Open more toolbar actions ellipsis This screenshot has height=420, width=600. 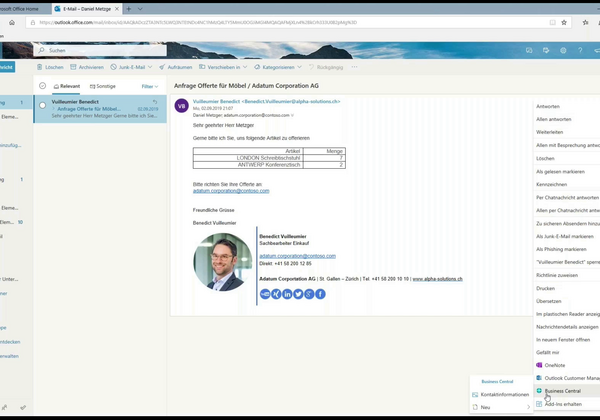point(354,67)
